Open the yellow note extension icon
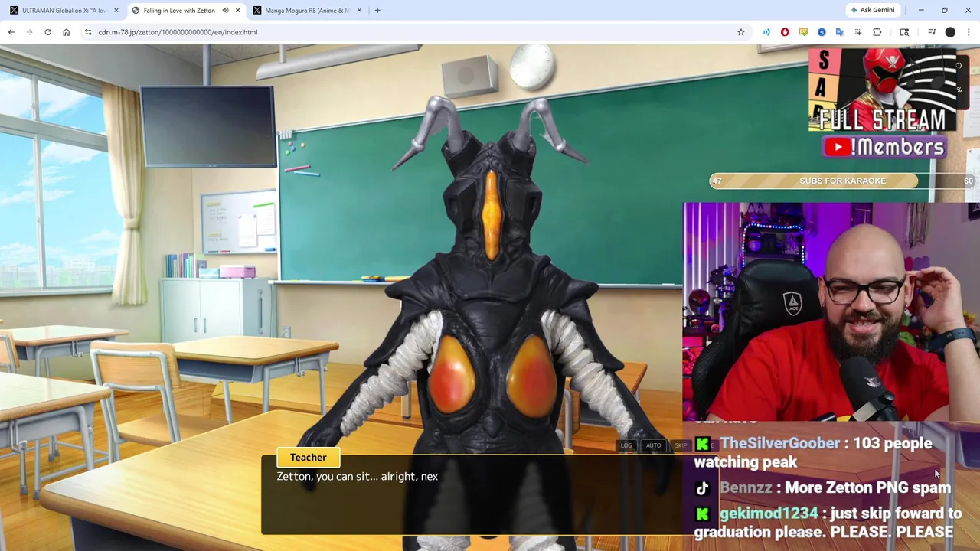Image resolution: width=980 pixels, height=551 pixels. click(803, 32)
